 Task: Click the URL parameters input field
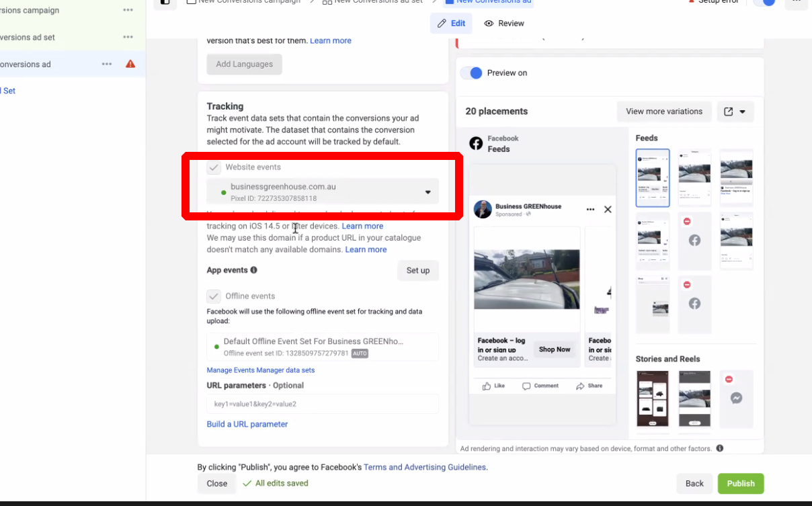pyautogui.click(x=322, y=404)
